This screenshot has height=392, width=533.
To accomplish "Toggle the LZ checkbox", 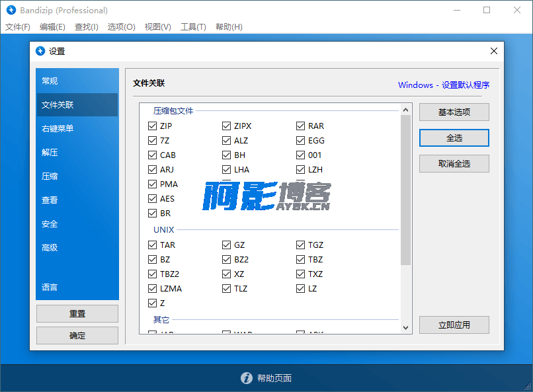I will (300, 288).
